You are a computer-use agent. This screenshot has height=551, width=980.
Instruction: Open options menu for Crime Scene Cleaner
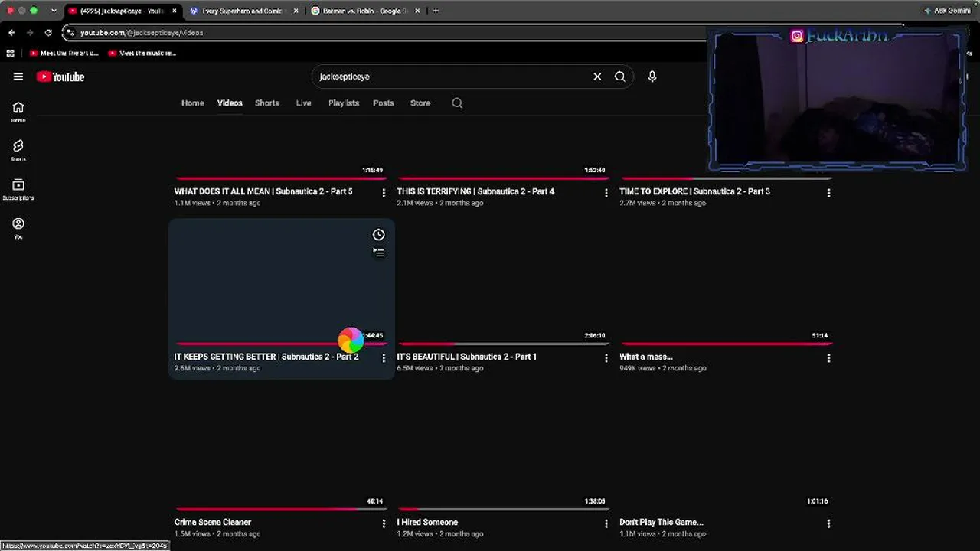384,523
